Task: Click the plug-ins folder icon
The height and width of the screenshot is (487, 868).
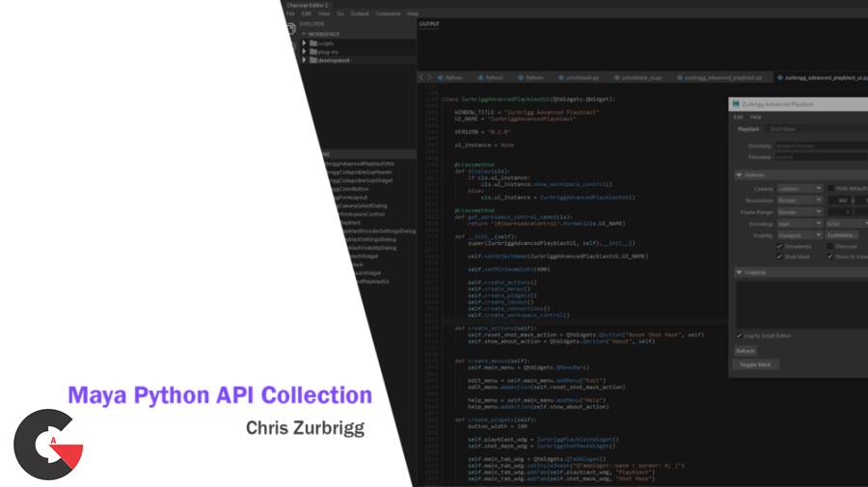Action: [x=313, y=51]
